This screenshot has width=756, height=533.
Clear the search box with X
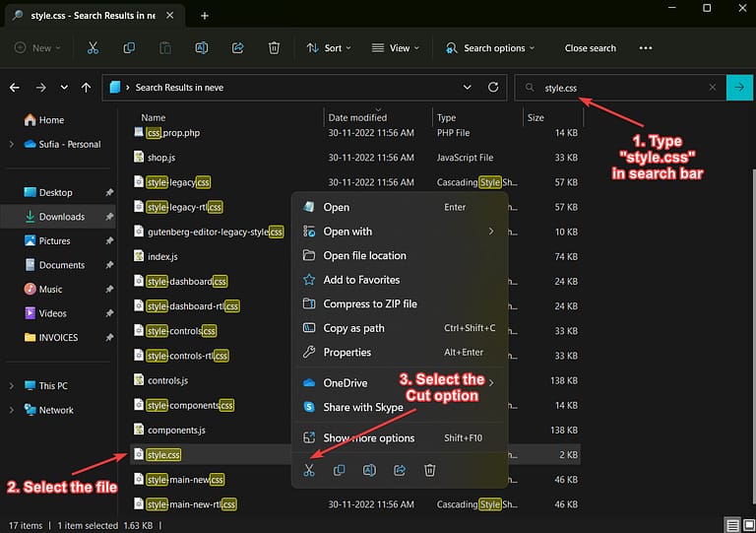713,88
